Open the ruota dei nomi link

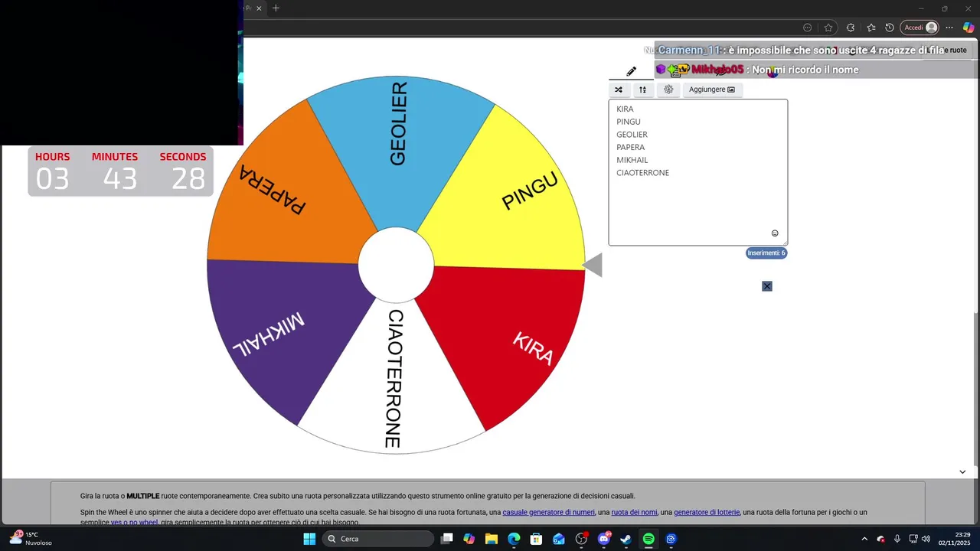(x=634, y=513)
